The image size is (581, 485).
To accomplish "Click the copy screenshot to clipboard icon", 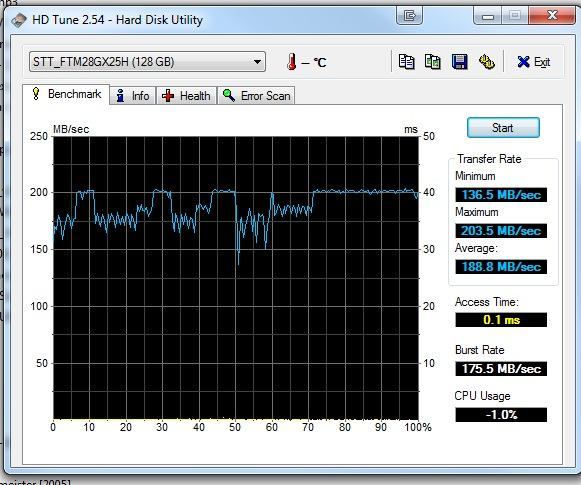I will pos(433,62).
